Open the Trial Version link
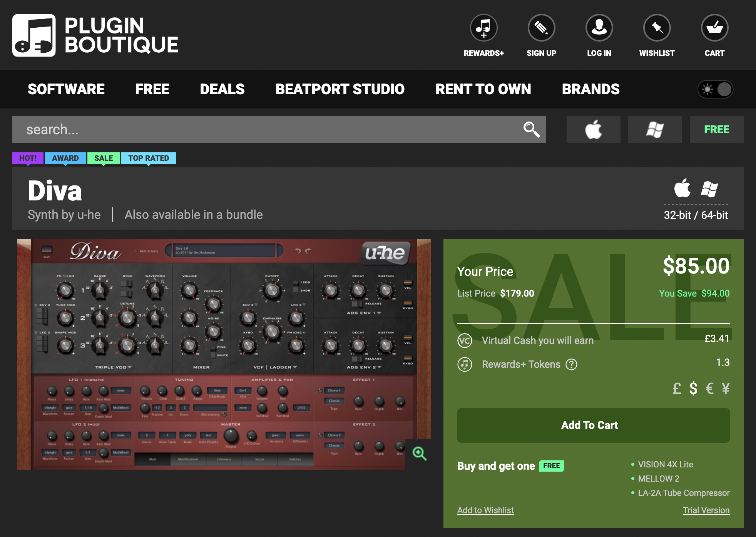This screenshot has width=756, height=537. pos(706,510)
